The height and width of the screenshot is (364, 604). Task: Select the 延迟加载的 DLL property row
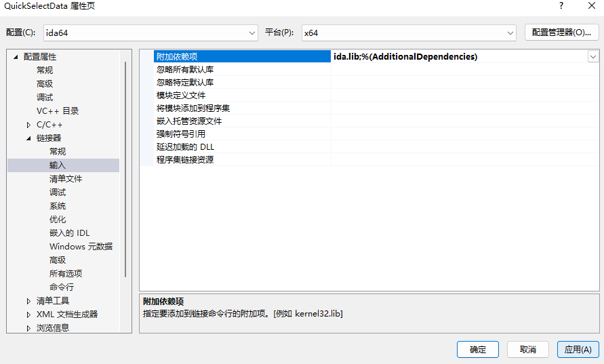[369, 147]
